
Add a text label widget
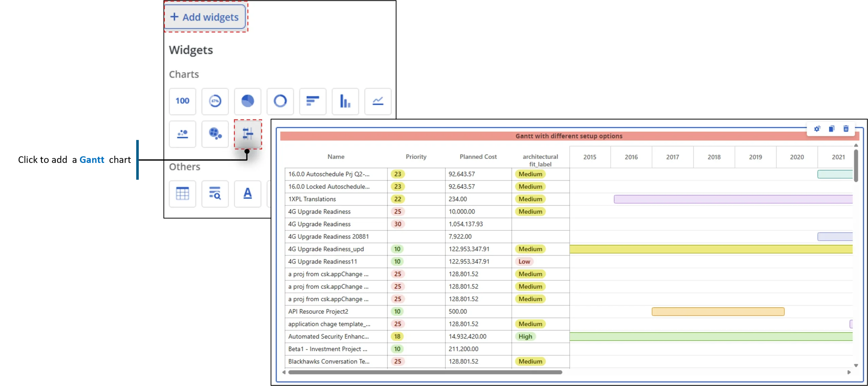(x=248, y=194)
